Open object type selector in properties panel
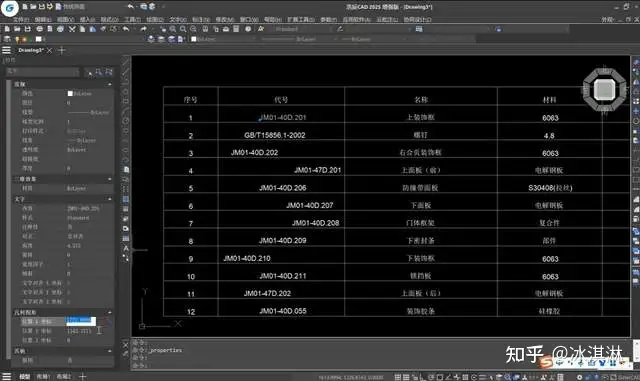This screenshot has width=640, height=381. (42, 72)
